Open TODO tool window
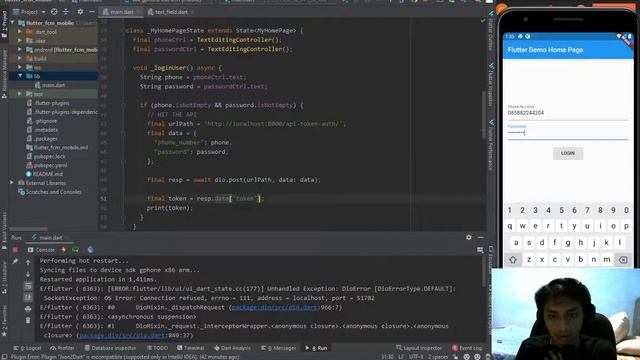 tap(157, 348)
